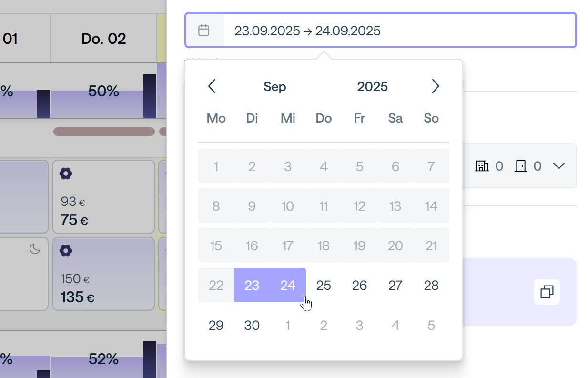Pick September 30 in the calendar
Viewport: 588px width, 378px height.
(x=252, y=325)
